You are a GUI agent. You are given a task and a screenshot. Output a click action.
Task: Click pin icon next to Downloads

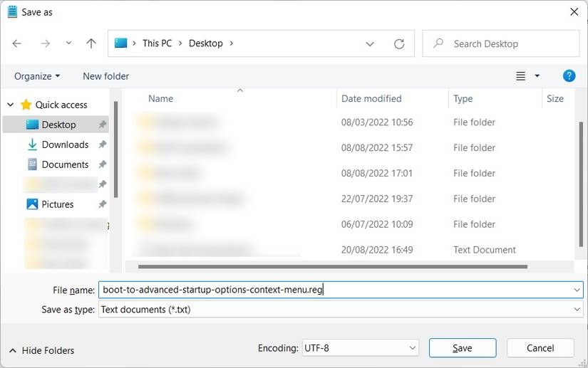[x=103, y=144]
